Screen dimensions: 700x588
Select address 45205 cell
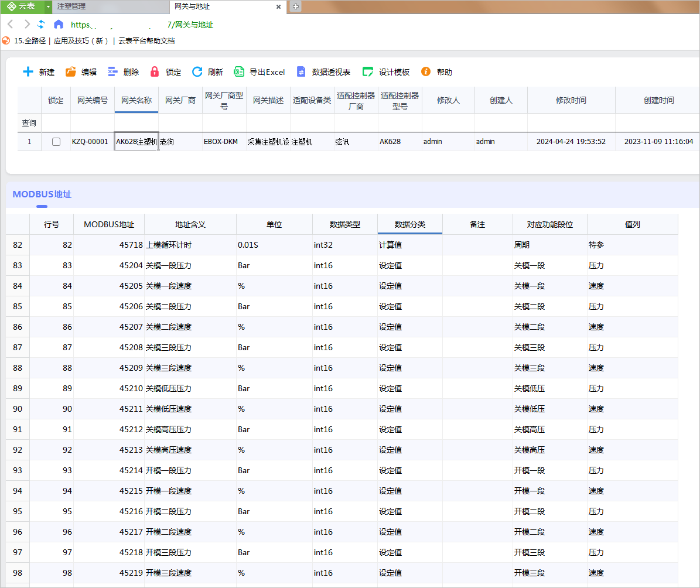point(109,286)
